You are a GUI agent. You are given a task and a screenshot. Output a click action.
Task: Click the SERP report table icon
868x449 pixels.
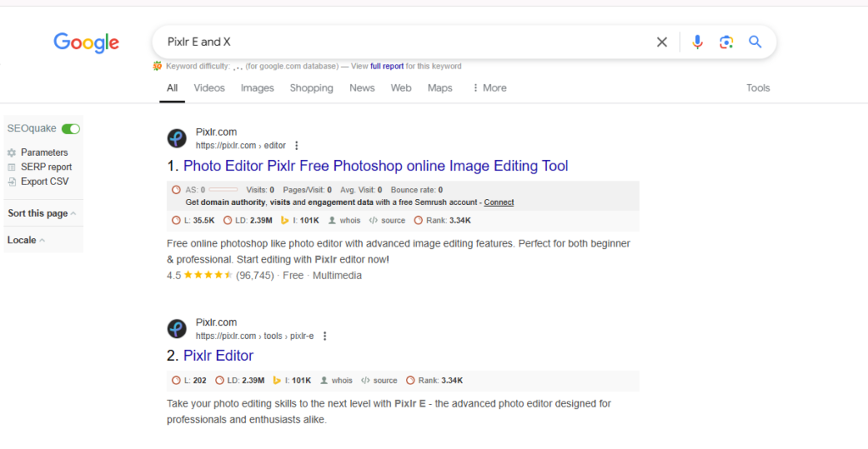point(12,167)
